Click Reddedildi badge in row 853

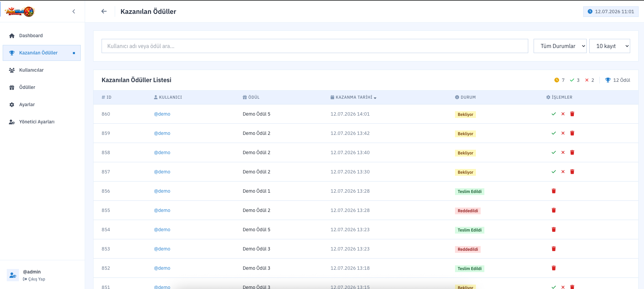coord(468,249)
